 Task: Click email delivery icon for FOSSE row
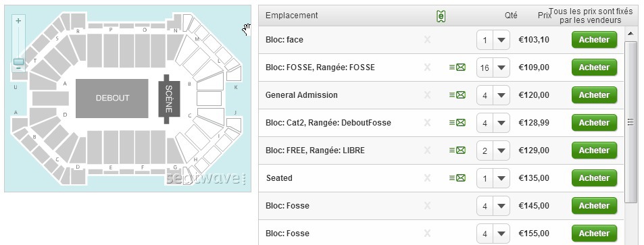[x=457, y=67]
